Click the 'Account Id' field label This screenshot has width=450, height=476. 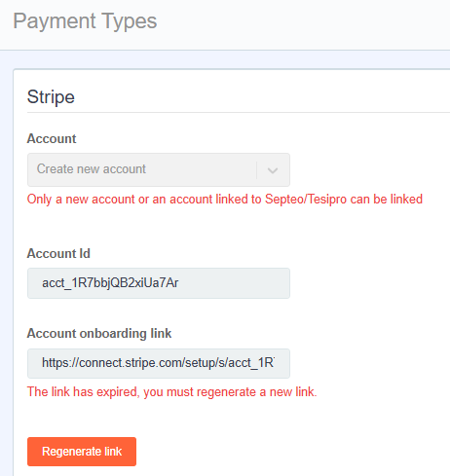tap(58, 253)
